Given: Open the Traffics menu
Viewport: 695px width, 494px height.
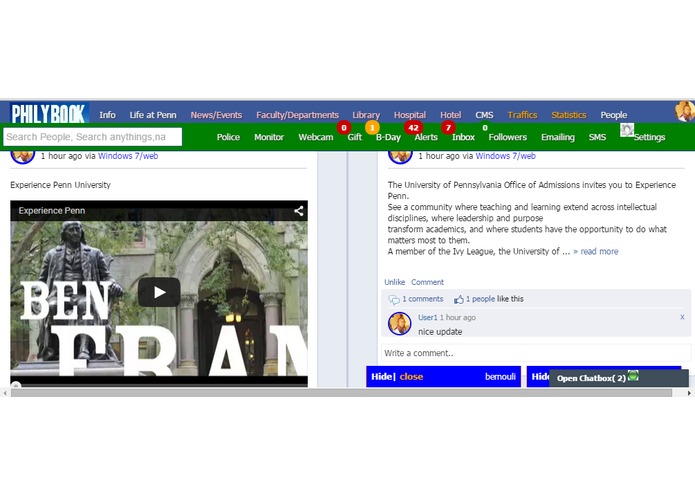Looking at the screenshot, I should (x=522, y=115).
